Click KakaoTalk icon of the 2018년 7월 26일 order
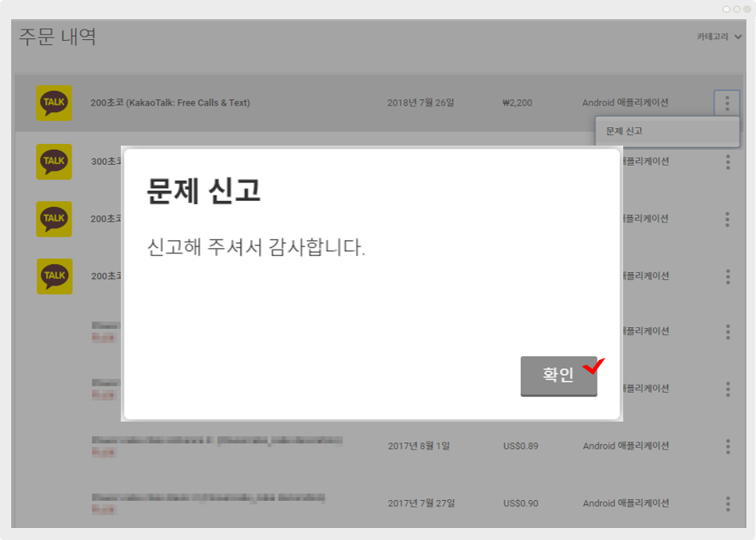 tap(54, 103)
